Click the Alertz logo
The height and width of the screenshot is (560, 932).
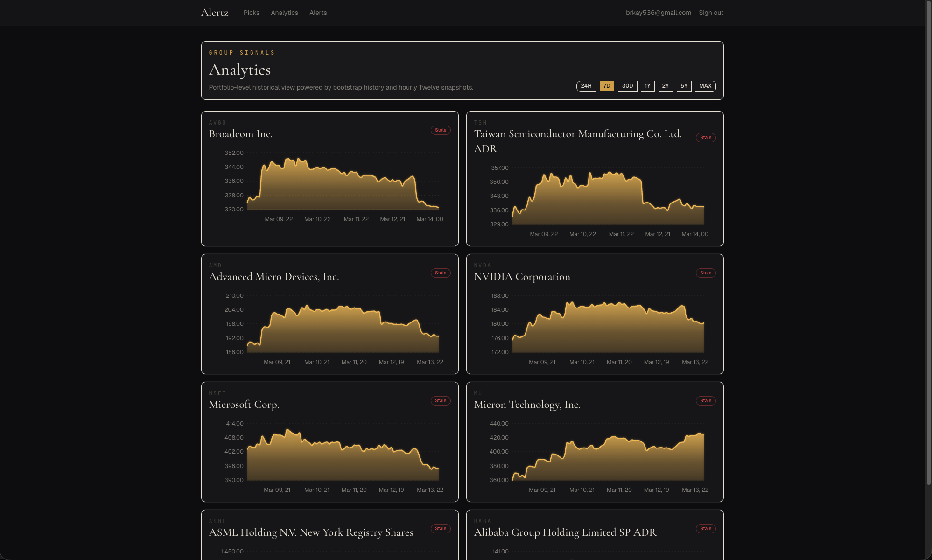[215, 13]
